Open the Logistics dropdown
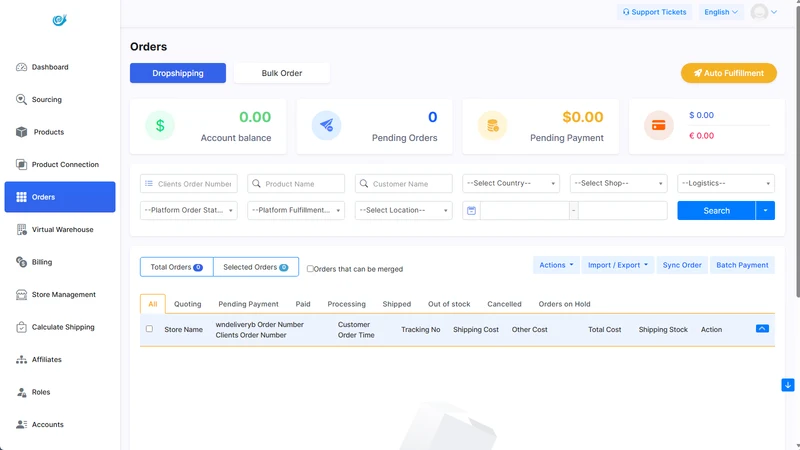Image resolution: width=800 pixels, height=450 pixels. click(726, 183)
